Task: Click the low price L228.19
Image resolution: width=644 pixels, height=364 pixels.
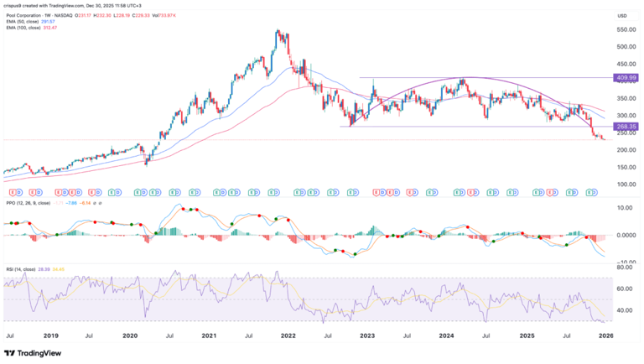Action: coord(121,15)
